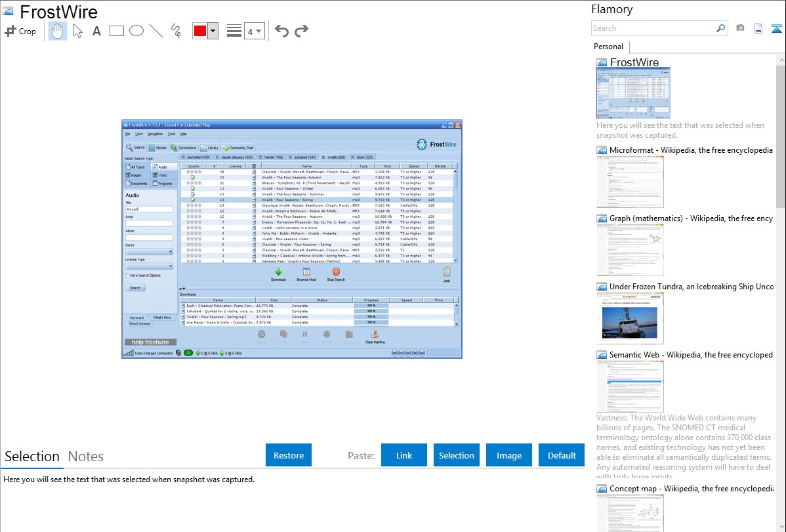
Task: Click the sidebar scrollbar up arrow
Action: pyautogui.click(x=781, y=60)
